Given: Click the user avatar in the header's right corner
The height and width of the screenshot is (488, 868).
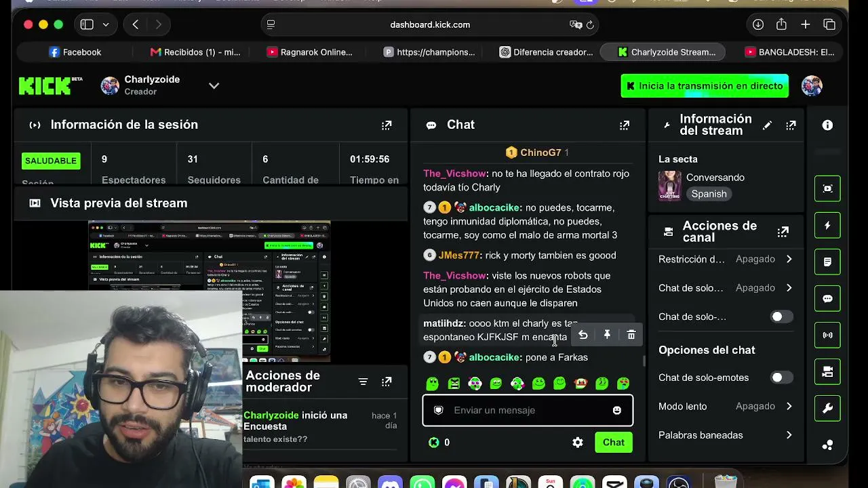Looking at the screenshot, I should 812,86.
